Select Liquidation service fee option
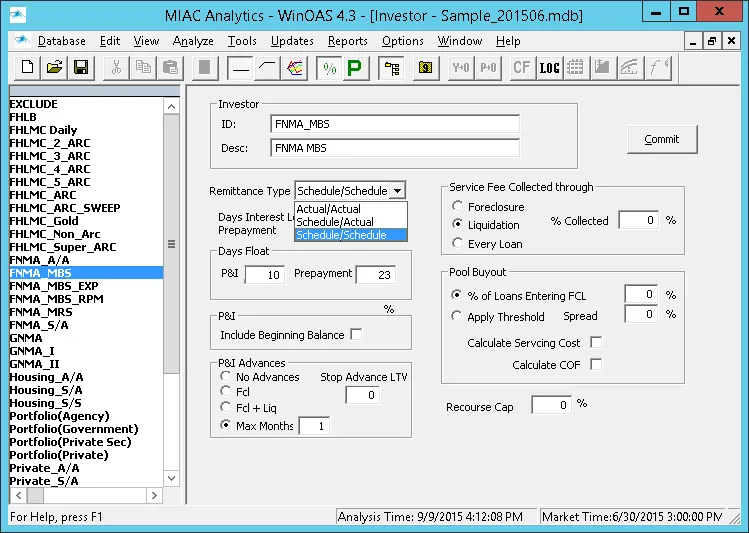Image resolution: width=749 pixels, height=533 pixels. [x=457, y=224]
